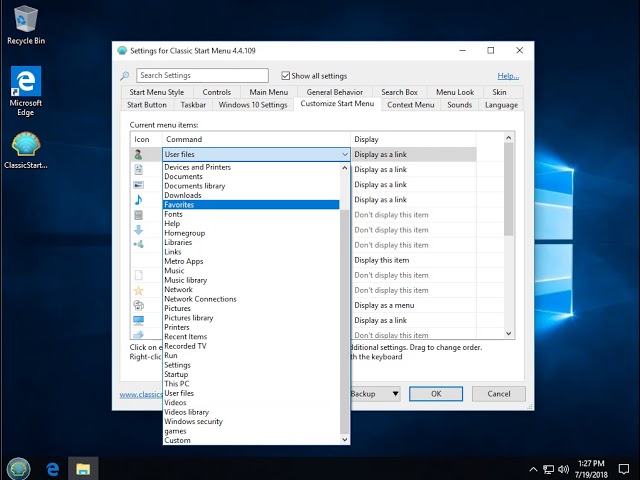Click the Display this item cell

(413, 260)
